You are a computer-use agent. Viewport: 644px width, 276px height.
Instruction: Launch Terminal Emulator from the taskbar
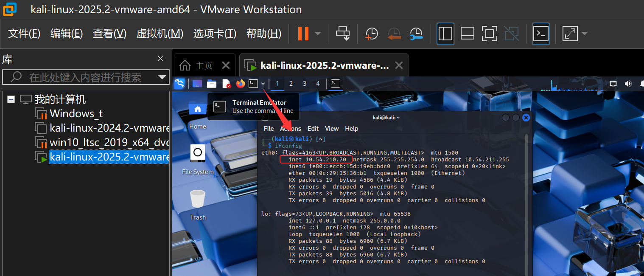[254, 84]
